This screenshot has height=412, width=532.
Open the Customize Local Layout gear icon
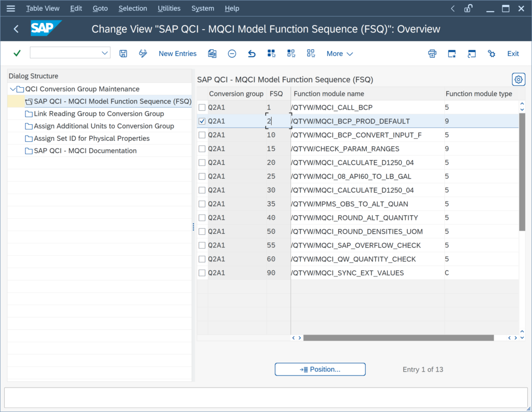point(491,54)
